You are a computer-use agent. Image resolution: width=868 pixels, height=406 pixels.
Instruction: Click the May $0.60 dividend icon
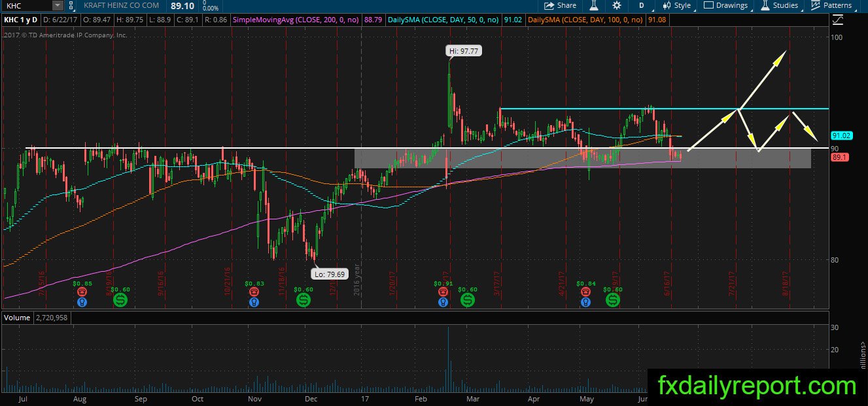612,299
